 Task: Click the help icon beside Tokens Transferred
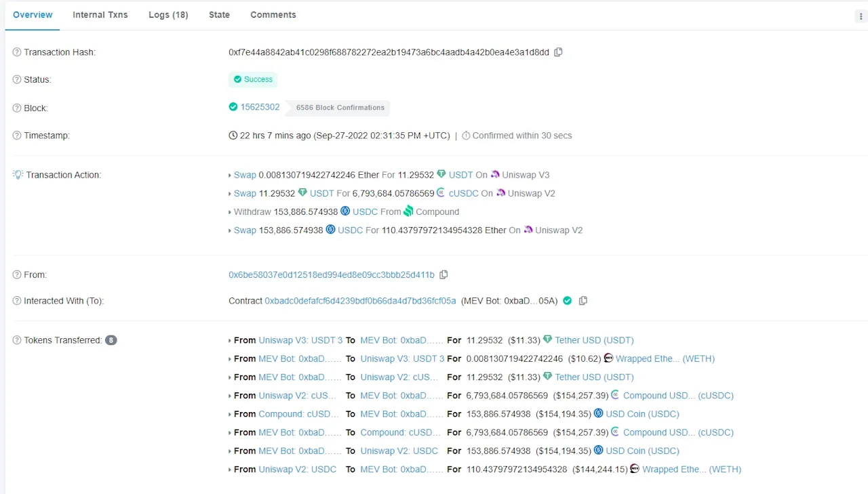17,340
